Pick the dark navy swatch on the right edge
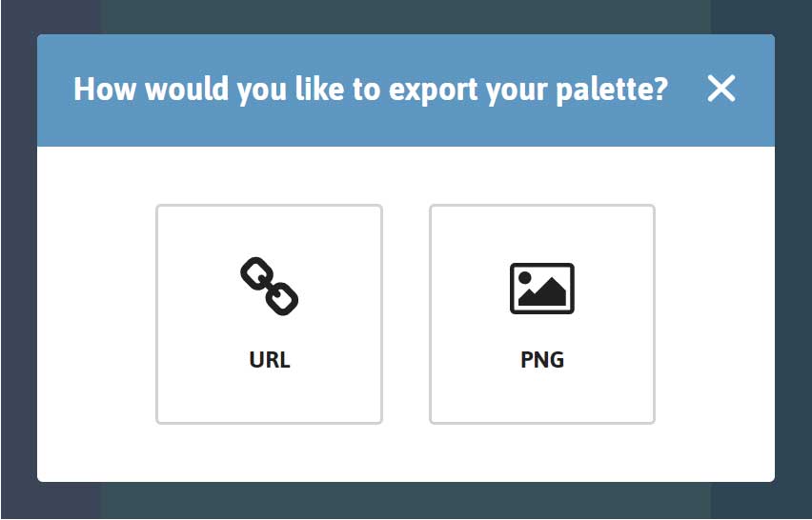Viewport: 812px width, 520px height. click(x=793, y=260)
